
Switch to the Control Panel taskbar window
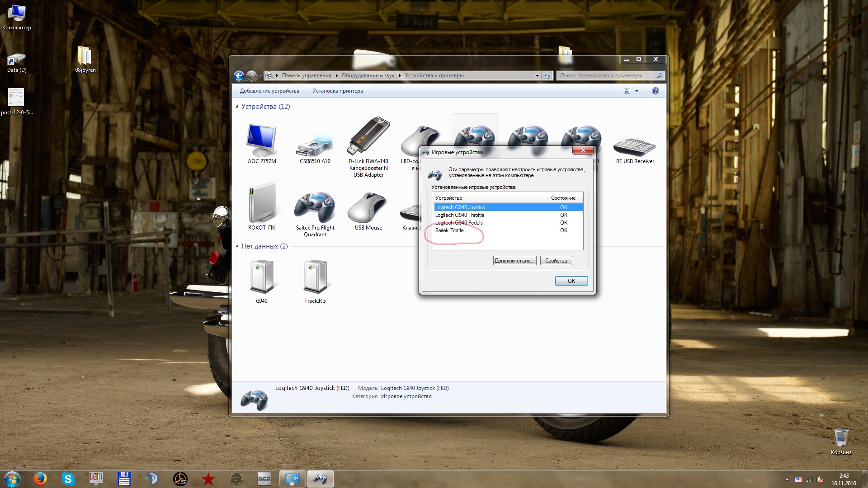coord(292,479)
